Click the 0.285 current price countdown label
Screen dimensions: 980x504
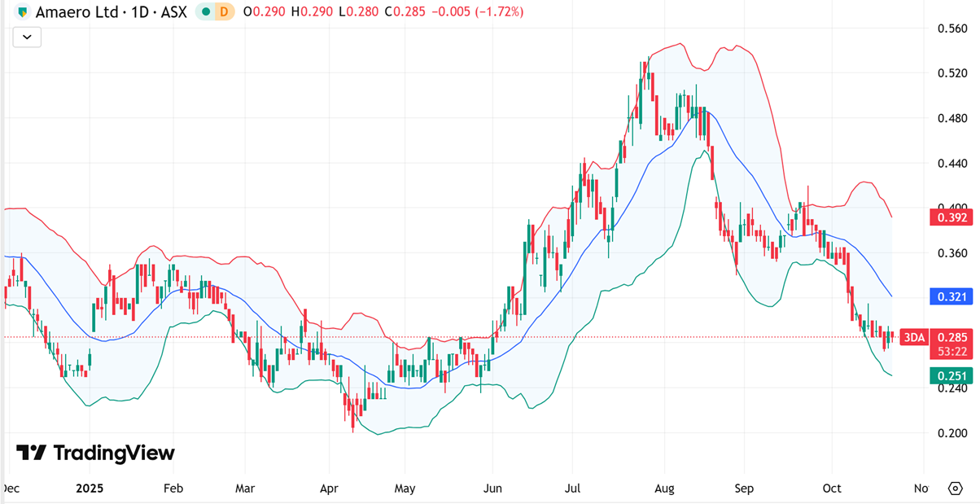coord(952,344)
